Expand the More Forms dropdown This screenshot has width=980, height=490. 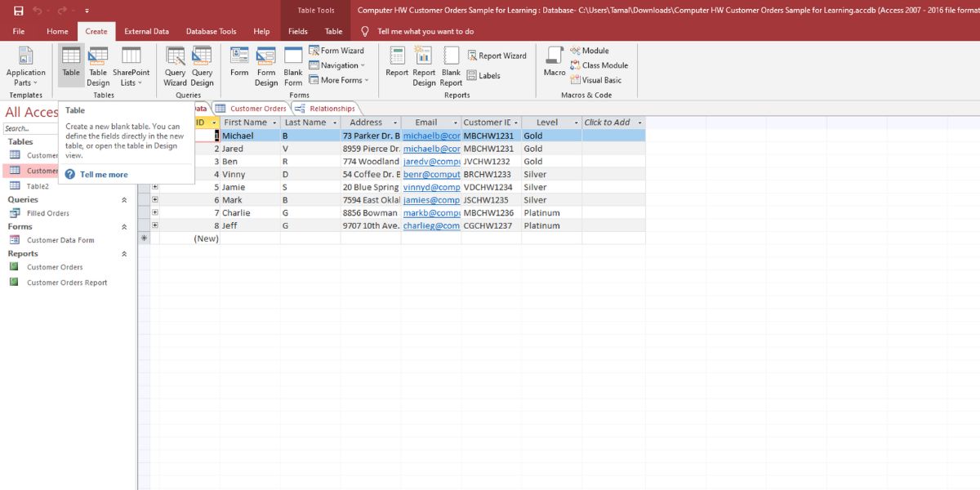(x=340, y=80)
